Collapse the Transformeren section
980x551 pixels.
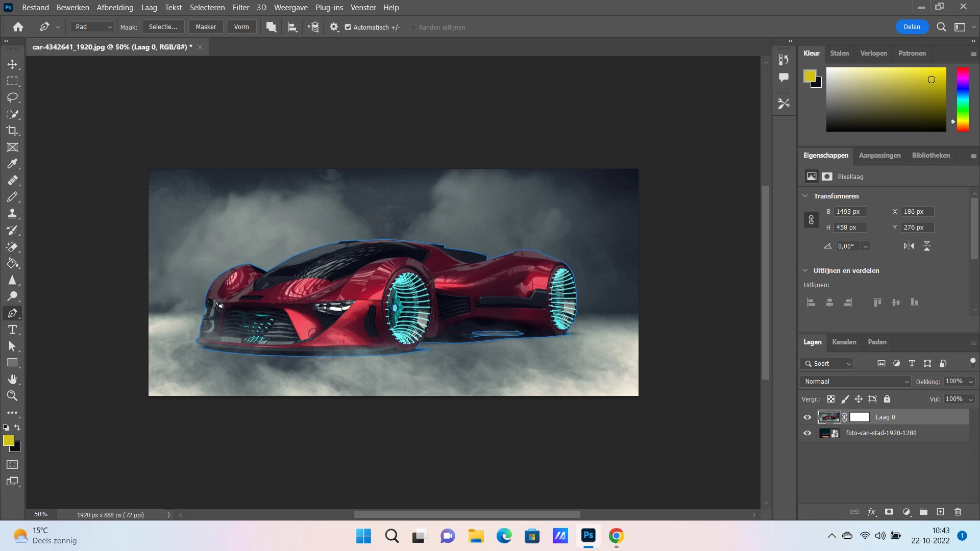coord(805,196)
